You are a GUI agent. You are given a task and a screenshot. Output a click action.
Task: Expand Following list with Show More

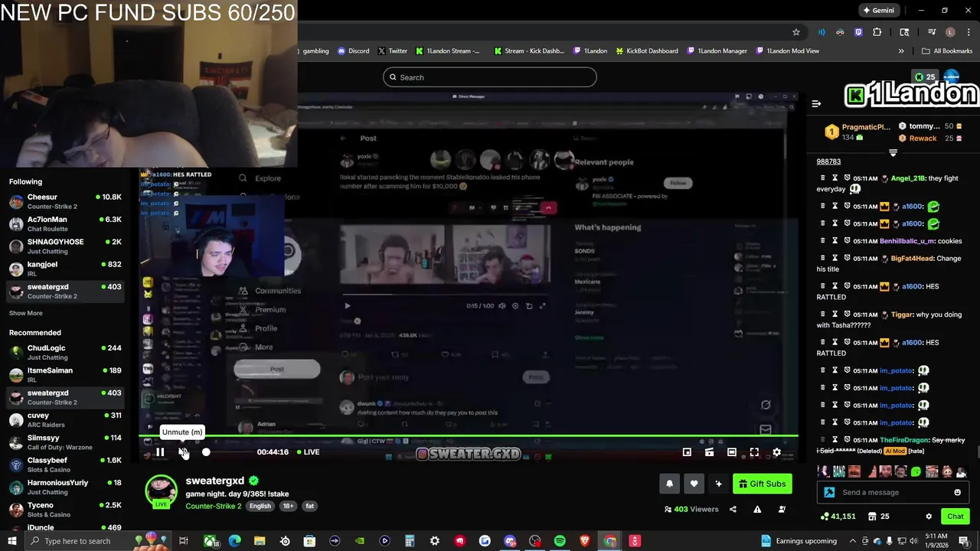[25, 313]
